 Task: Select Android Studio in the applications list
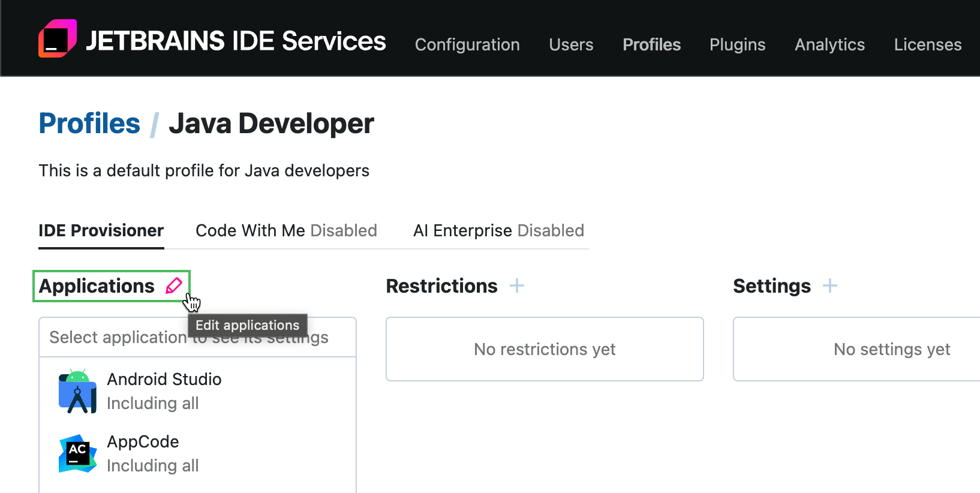(164, 380)
